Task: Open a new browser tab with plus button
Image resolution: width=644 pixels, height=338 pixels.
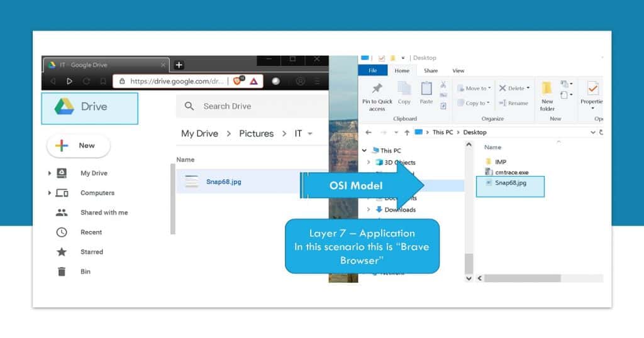Action: (x=179, y=65)
